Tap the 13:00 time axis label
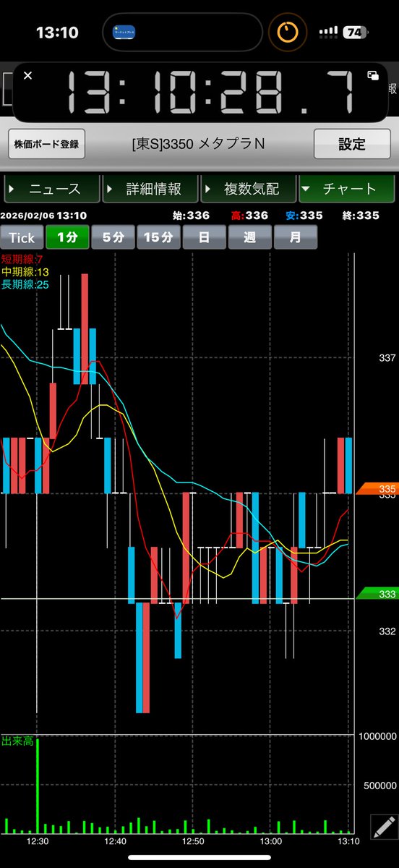This screenshot has width=399, height=868. (x=271, y=841)
